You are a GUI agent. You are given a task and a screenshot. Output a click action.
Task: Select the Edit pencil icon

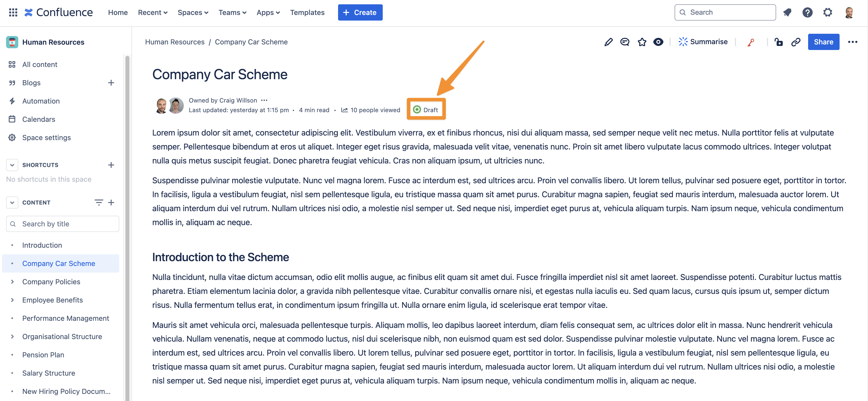pyautogui.click(x=608, y=42)
